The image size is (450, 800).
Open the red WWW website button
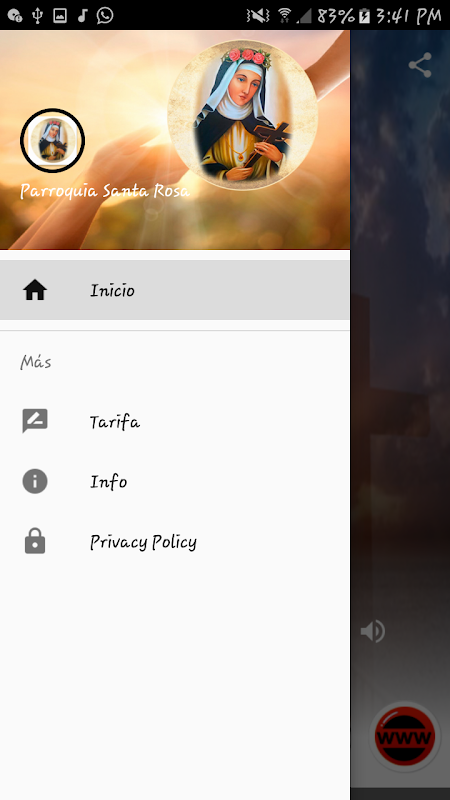coord(405,737)
